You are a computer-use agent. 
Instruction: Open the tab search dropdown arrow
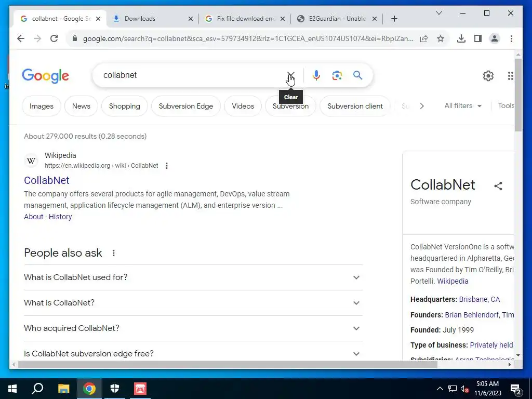438,13
